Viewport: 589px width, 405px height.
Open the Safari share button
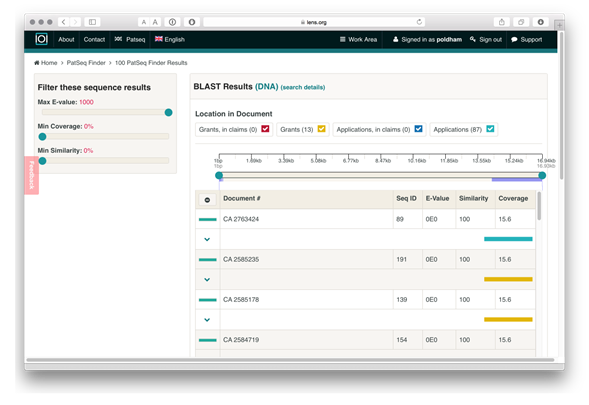pos(501,22)
